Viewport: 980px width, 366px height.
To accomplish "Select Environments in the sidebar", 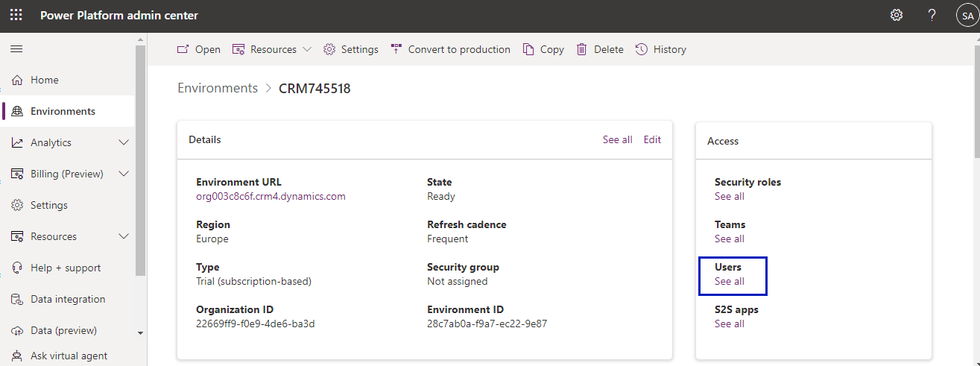I will click(68, 111).
